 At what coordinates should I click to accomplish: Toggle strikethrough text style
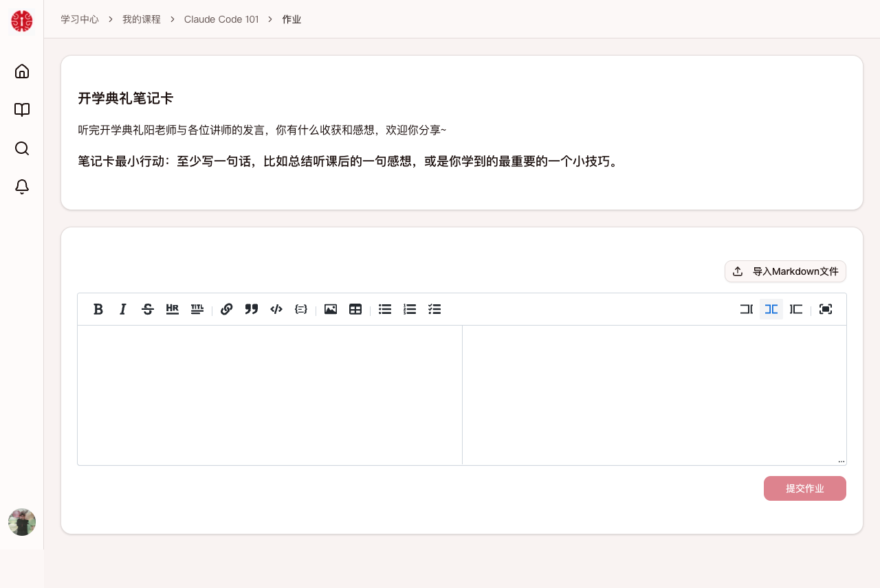click(x=147, y=309)
